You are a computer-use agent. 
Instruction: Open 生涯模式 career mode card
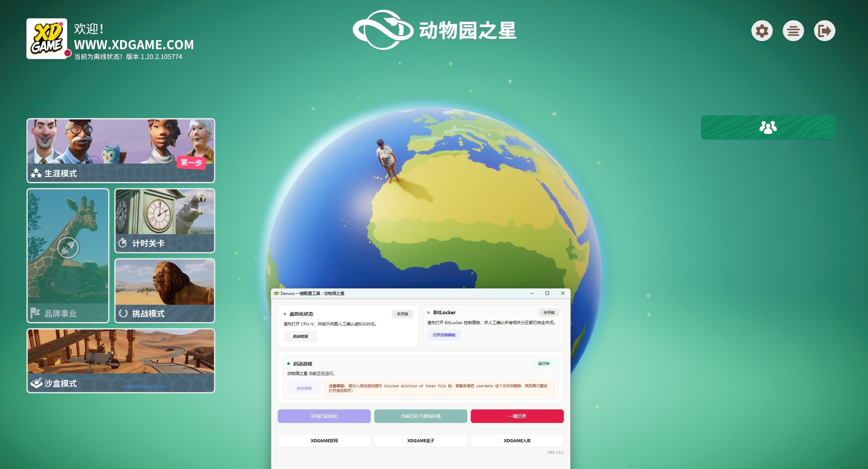121,151
